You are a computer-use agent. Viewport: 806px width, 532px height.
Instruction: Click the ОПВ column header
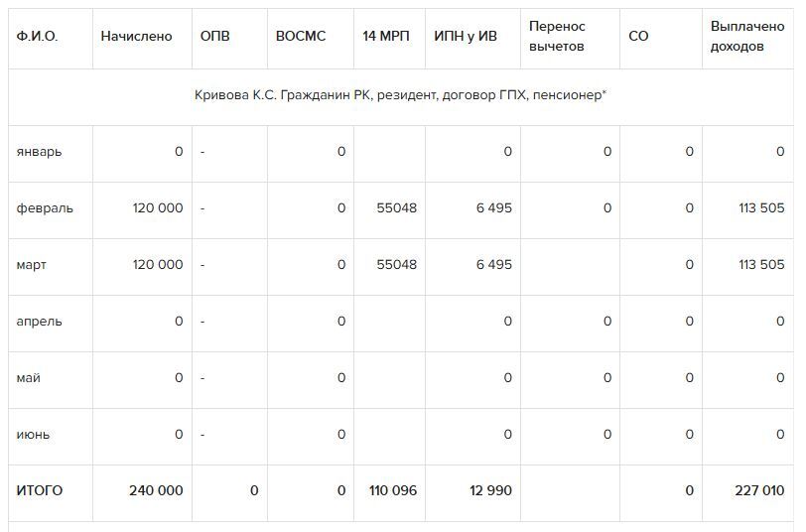(x=214, y=36)
